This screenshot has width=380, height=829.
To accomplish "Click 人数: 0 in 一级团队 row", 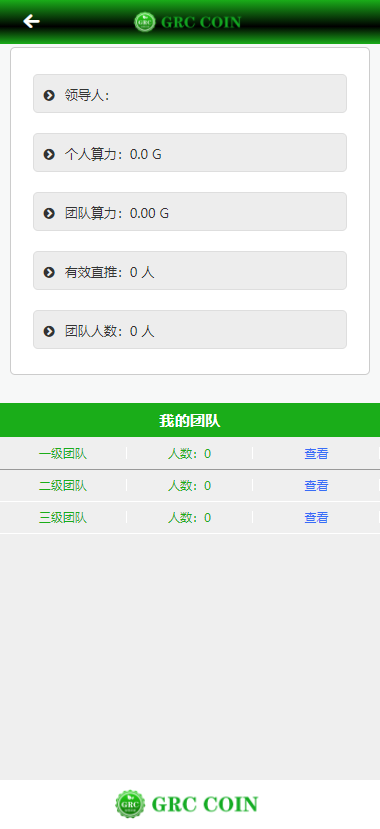I will click(x=189, y=454).
